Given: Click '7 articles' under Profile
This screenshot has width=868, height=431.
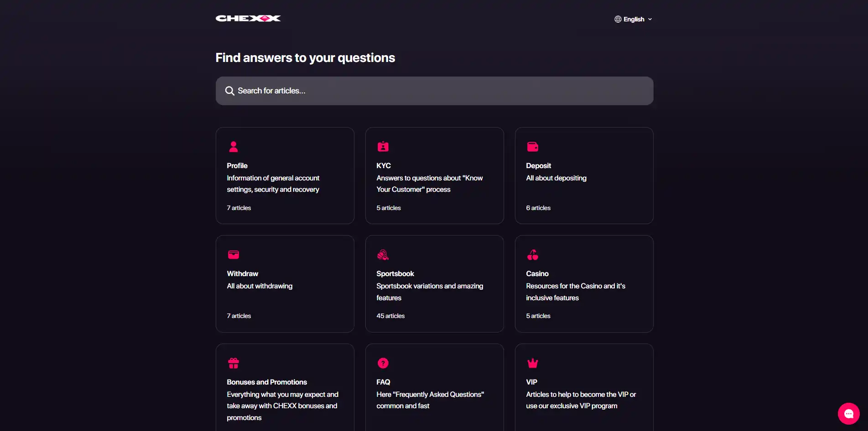Looking at the screenshot, I should (x=239, y=208).
